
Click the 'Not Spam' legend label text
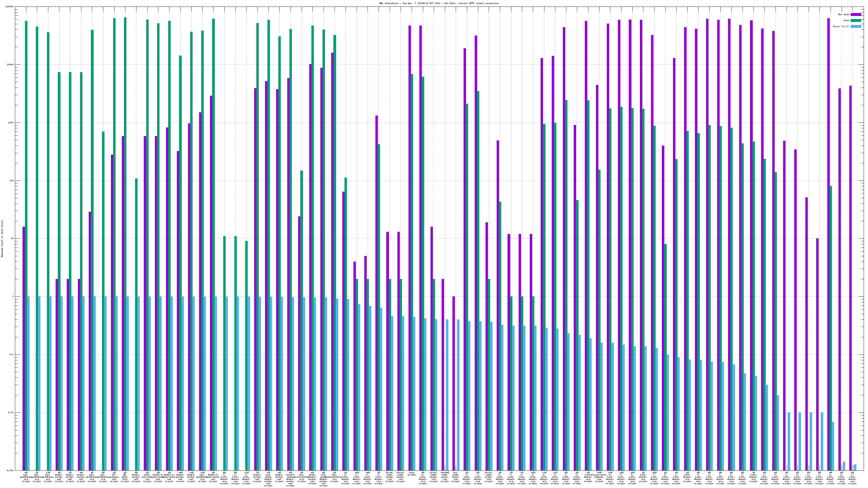point(844,14)
